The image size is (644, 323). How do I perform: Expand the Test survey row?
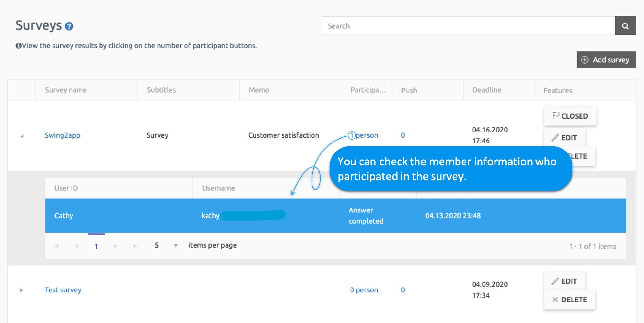21,290
